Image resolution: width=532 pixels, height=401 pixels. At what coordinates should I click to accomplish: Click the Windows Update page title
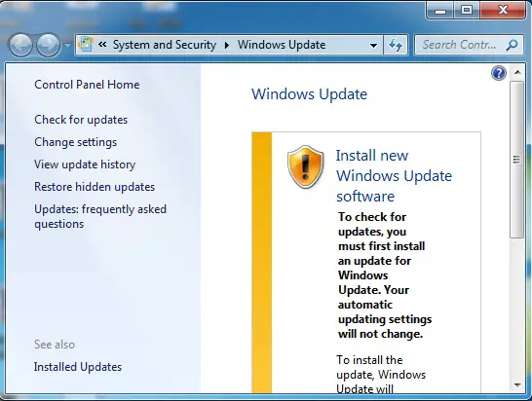(x=309, y=93)
